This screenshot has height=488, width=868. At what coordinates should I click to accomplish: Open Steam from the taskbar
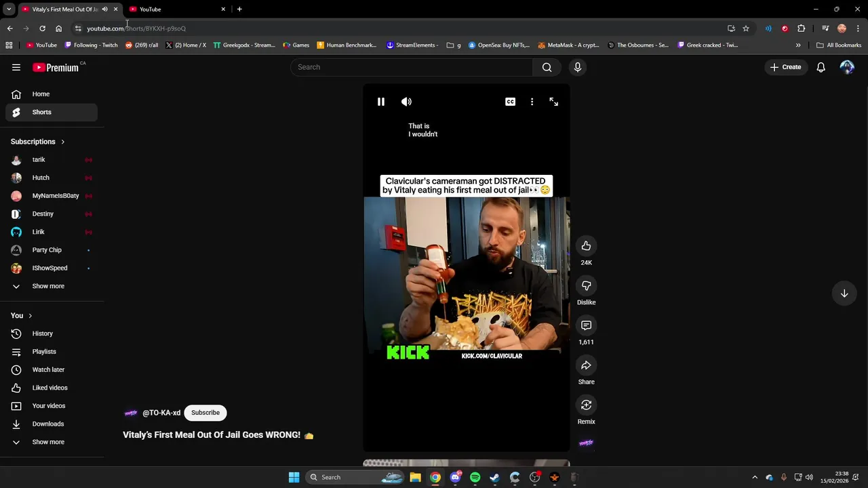pyautogui.click(x=495, y=477)
